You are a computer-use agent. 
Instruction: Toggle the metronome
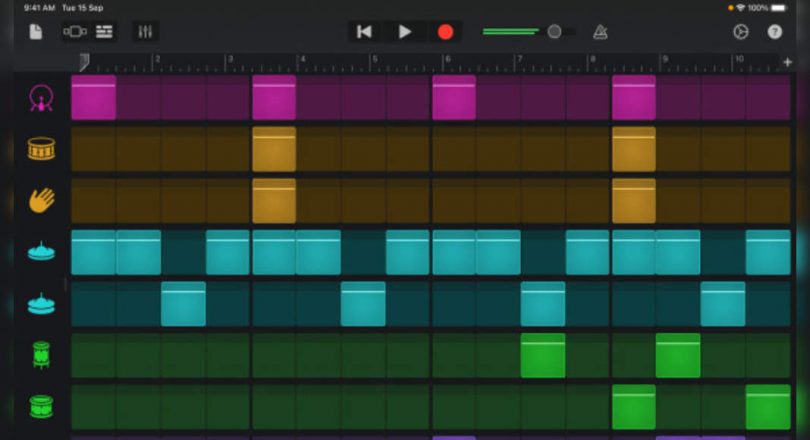[x=600, y=32]
